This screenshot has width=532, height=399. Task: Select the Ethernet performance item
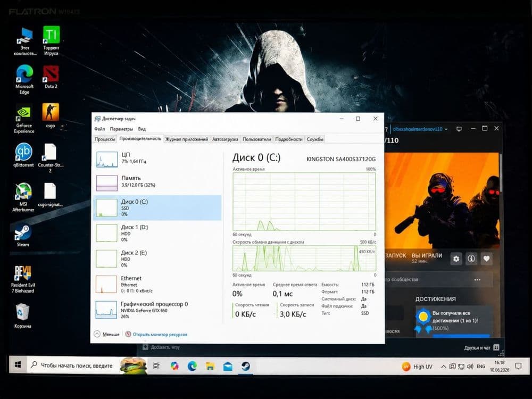pyautogui.click(x=157, y=284)
